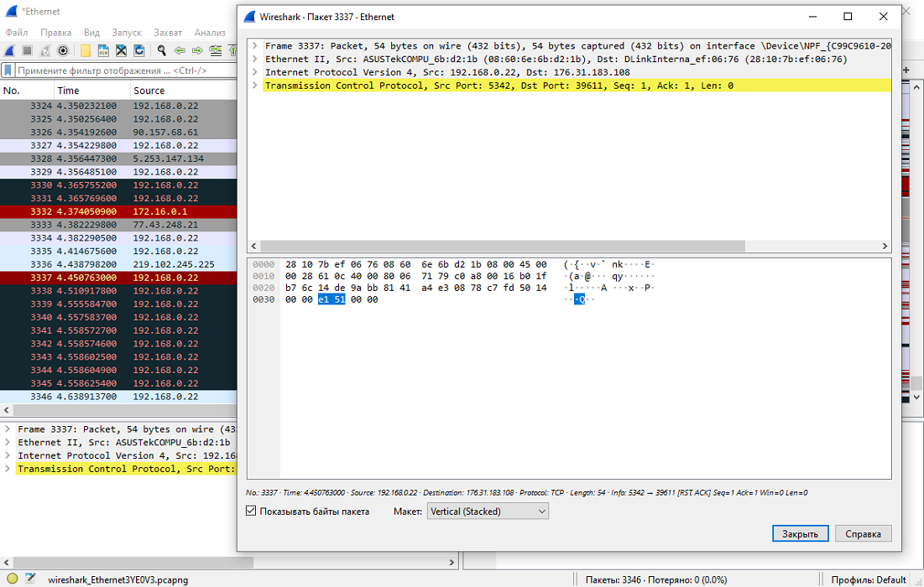The height and width of the screenshot is (587, 924).
Task: Click the display filter input field
Action: click(127, 70)
